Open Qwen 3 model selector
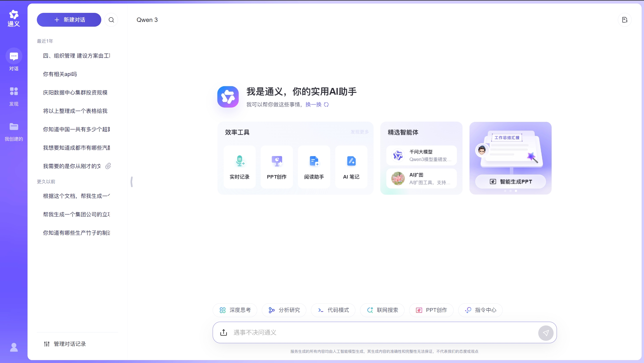The height and width of the screenshot is (363, 644). [x=147, y=20]
